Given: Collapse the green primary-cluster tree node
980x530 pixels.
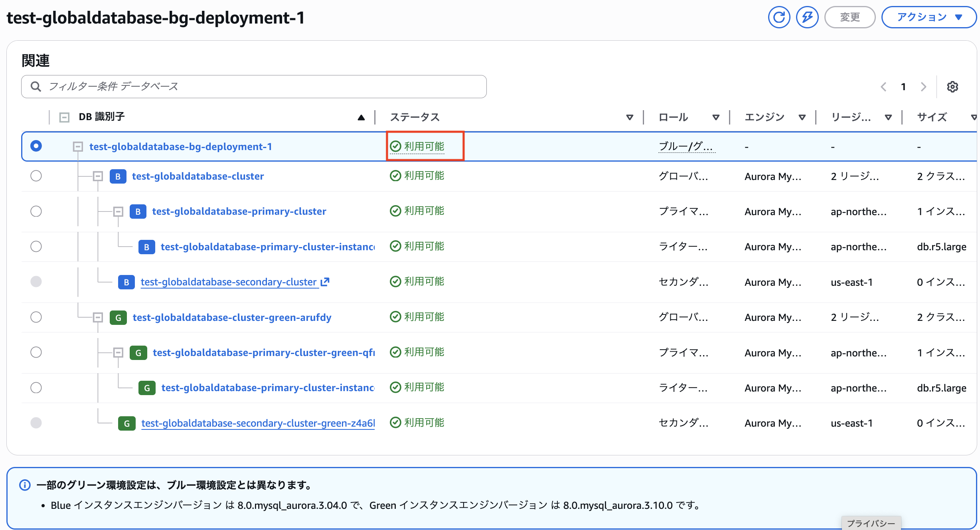Looking at the screenshot, I should [x=118, y=352].
